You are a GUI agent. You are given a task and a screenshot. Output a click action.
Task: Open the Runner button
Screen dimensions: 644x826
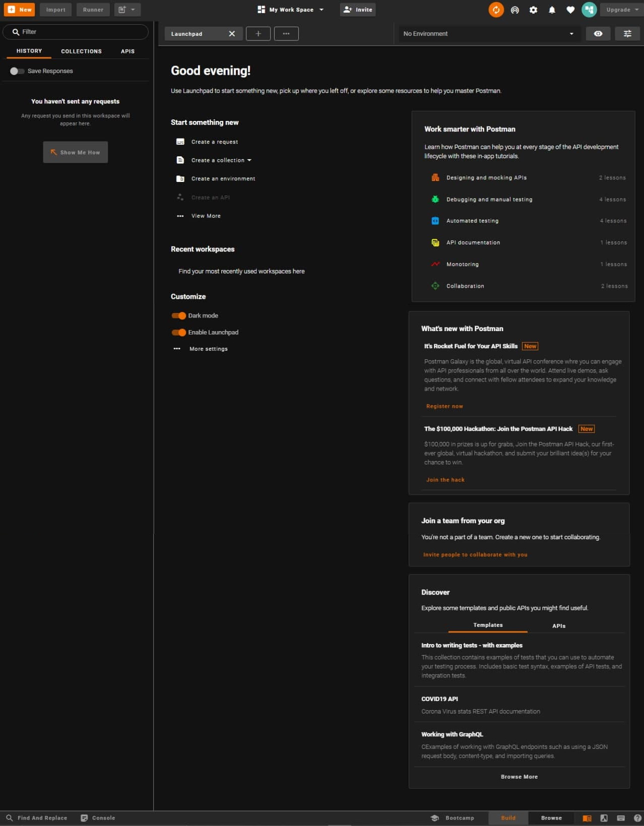tap(93, 10)
